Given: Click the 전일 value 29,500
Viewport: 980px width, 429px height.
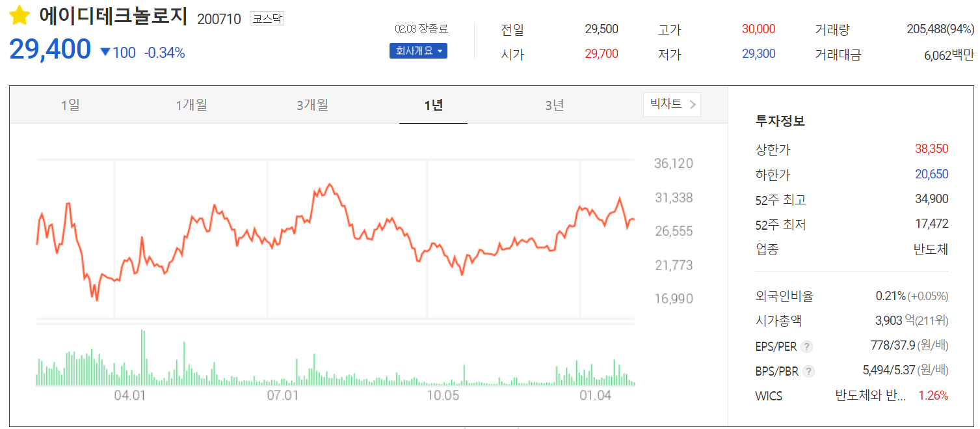Looking at the screenshot, I should 602,29.
